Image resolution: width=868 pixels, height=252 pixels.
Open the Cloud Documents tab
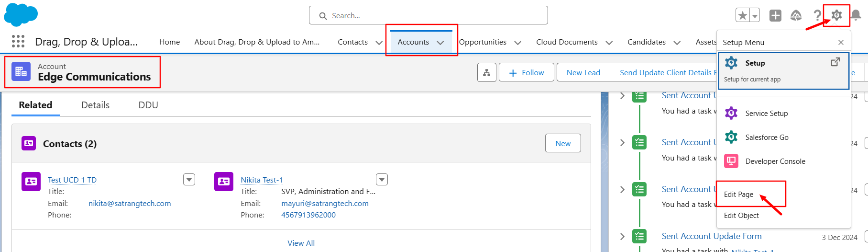click(x=567, y=42)
